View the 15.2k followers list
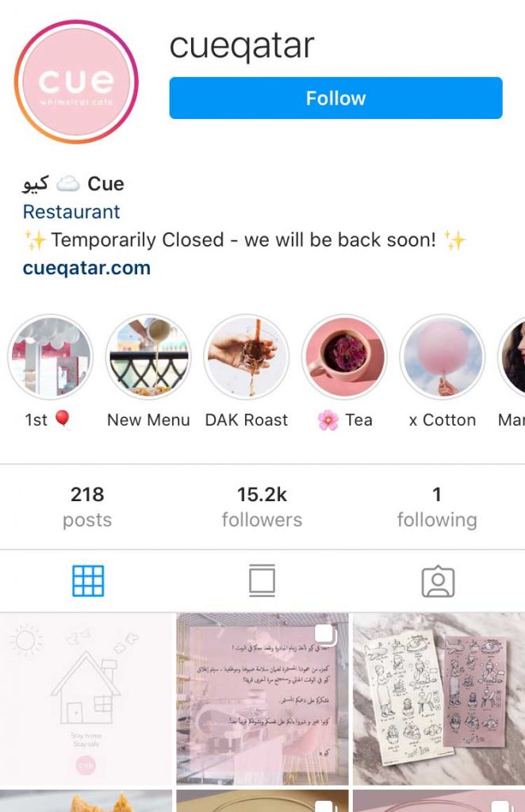 tap(262, 507)
